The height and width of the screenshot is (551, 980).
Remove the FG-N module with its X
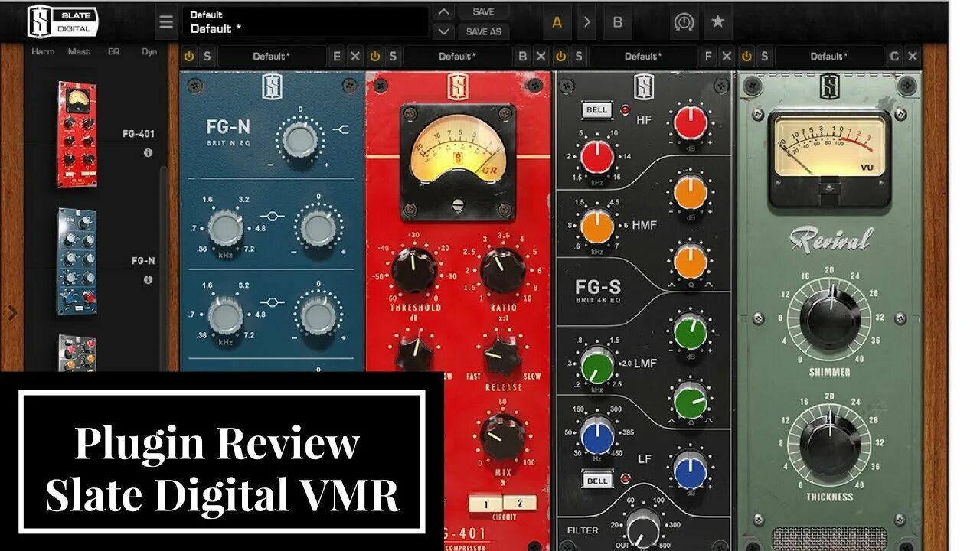(x=354, y=56)
